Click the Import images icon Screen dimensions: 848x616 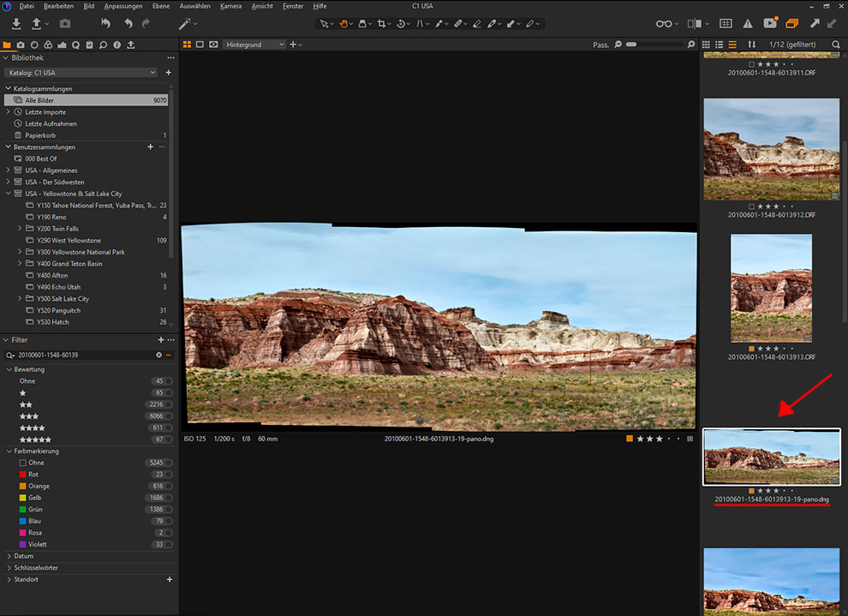click(x=16, y=24)
